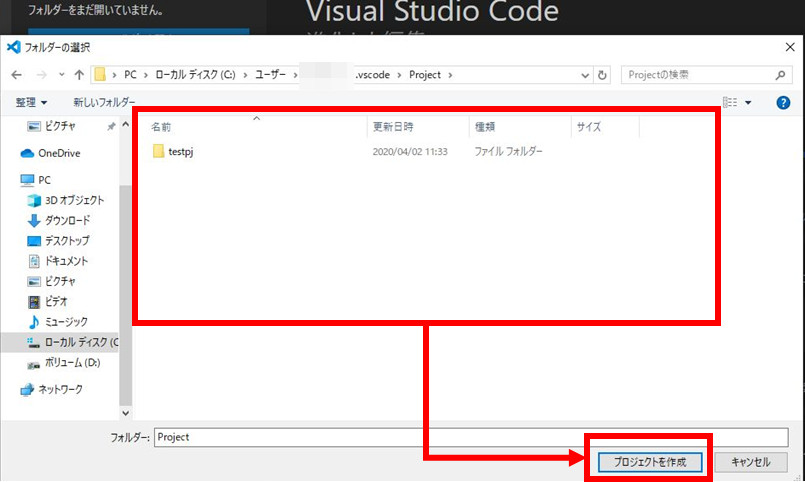Screen dimensions: 805x482
Task: Open the 整理 dropdown menu
Action: coord(31,102)
